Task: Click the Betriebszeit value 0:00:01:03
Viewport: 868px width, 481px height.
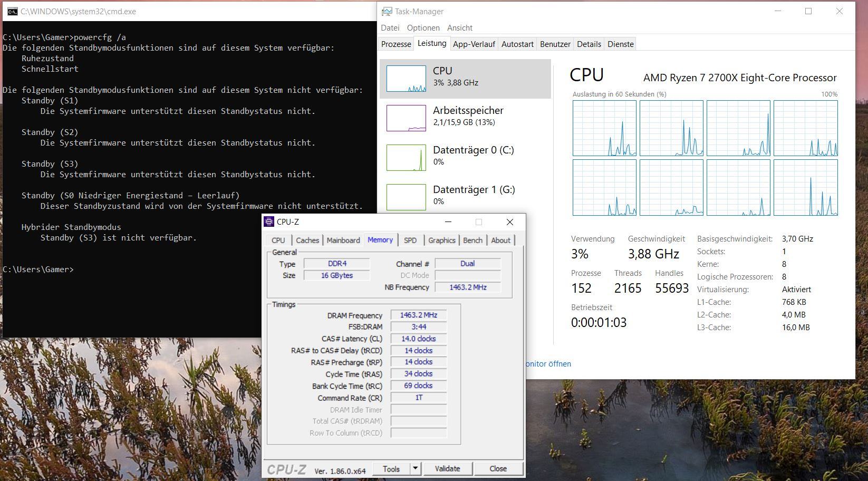Action: pos(599,322)
